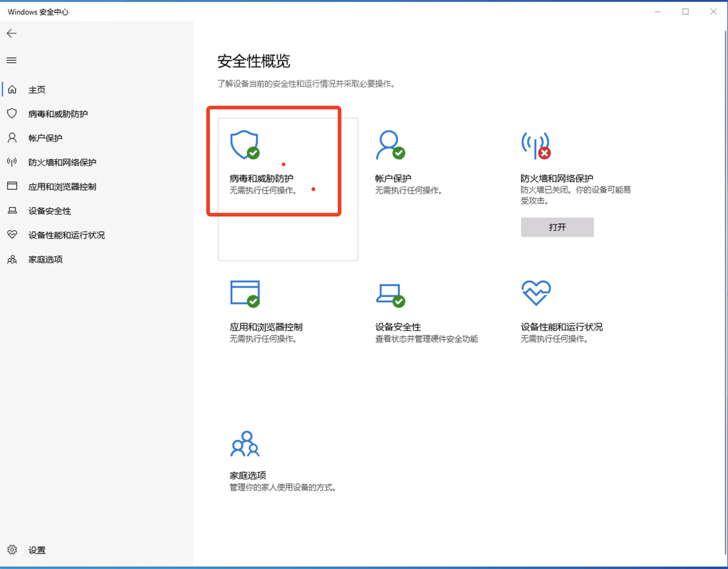Open 设置 at the sidebar bottom

pyautogui.click(x=97, y=550)
